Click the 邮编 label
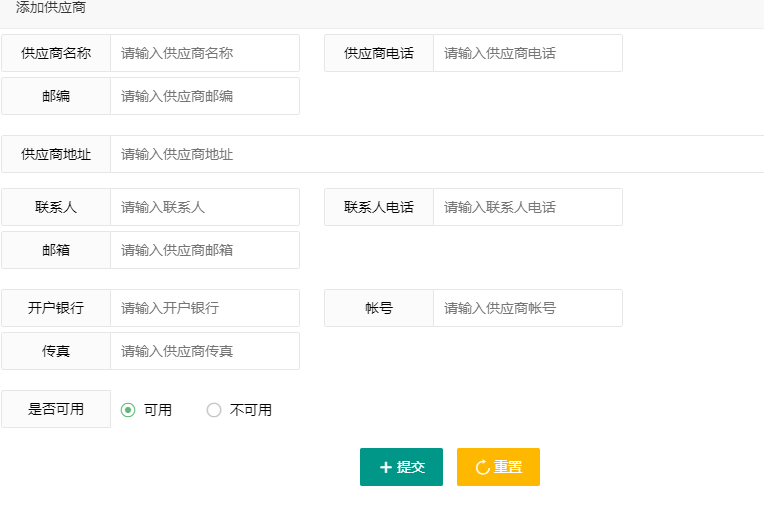This screenshot has height=521, width=764. point(56,96)
